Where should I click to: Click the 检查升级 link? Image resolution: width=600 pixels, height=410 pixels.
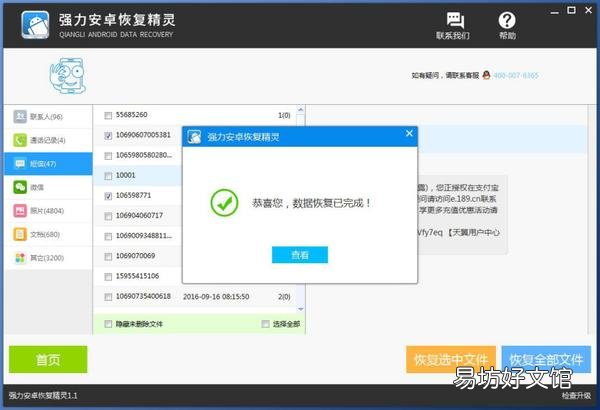(x=576, y=395)
